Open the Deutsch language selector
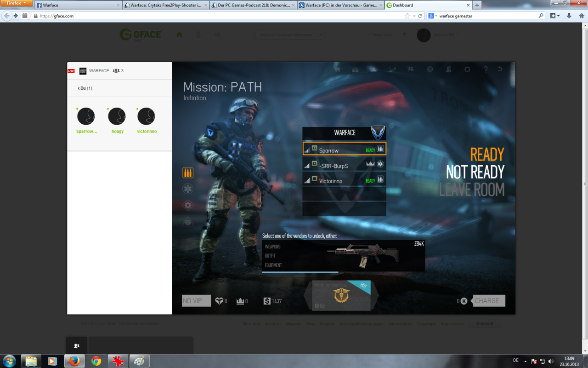This screenshot has width=588, height=368. tap(485, 324)
